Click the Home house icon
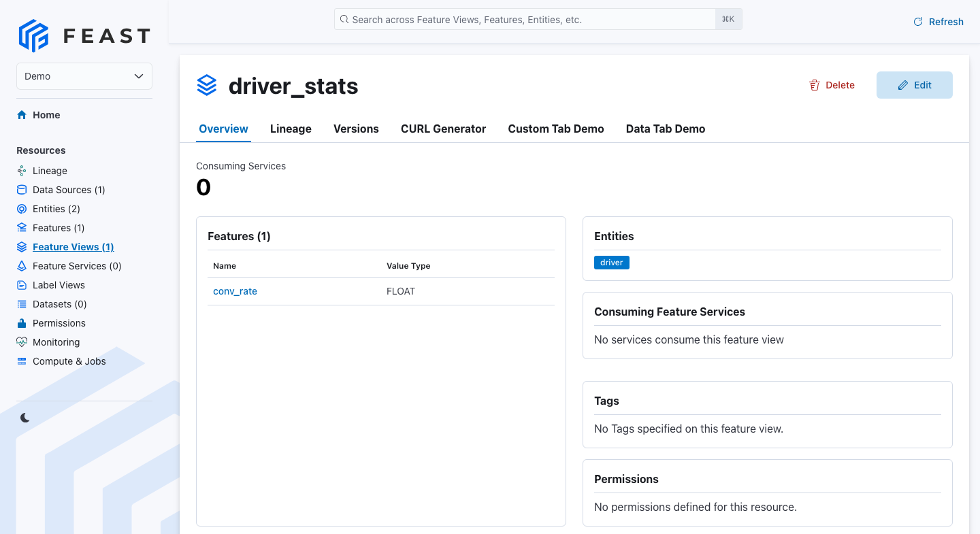Screen dimensions: 980x534 click(22, 115)
